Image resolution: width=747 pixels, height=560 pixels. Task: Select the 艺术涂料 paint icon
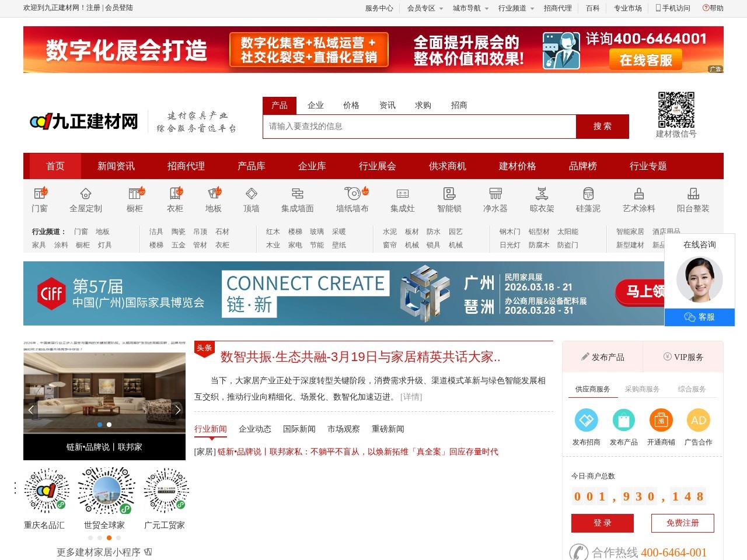(638, 198)
